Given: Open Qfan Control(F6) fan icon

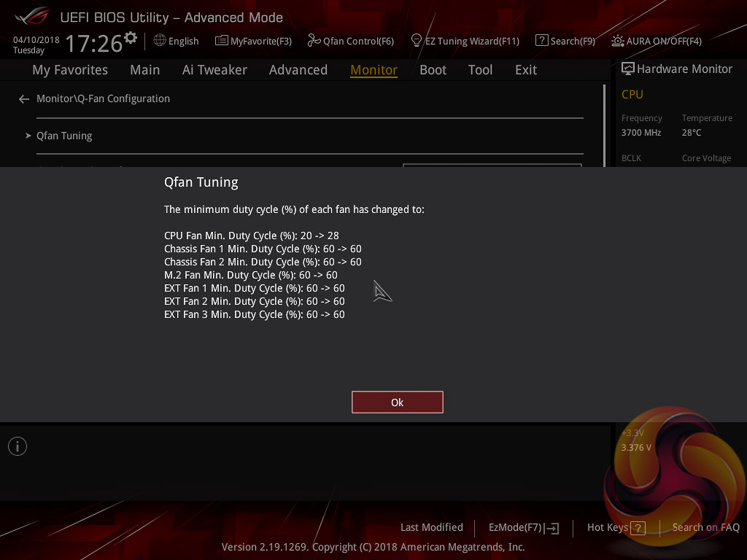Looking at the screenshot, I should click(314, 41).
